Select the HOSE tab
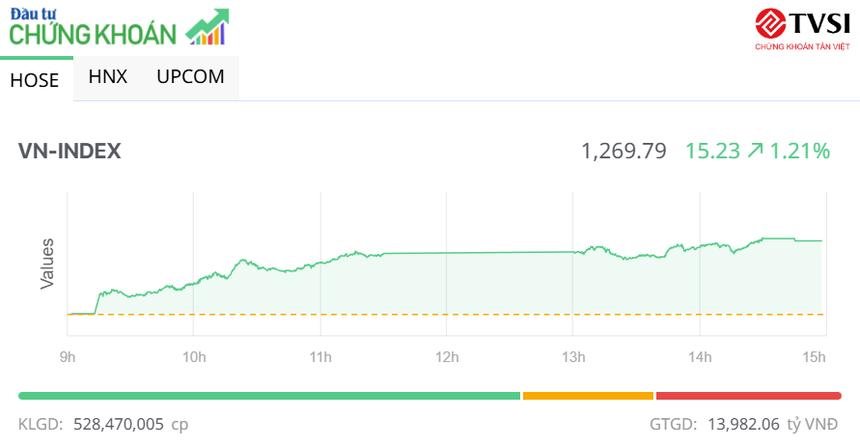This screenshot has height=447, width=860. tap(35, 81)
